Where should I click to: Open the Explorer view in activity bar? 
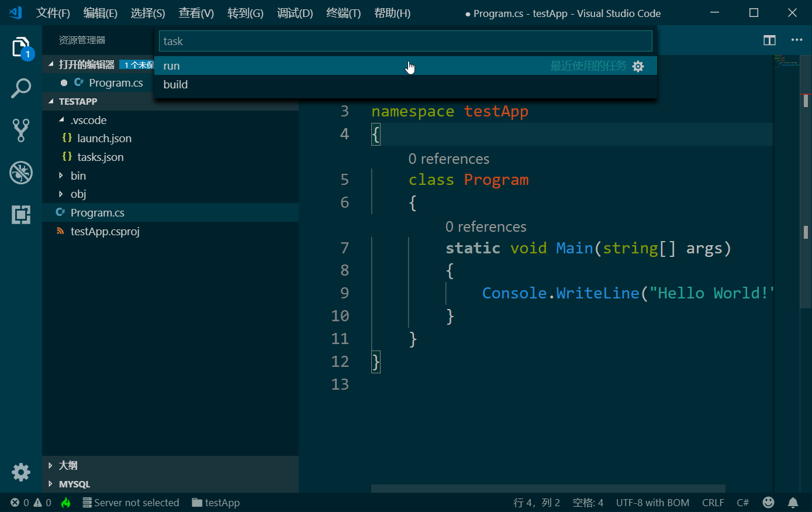pos(21,47)
